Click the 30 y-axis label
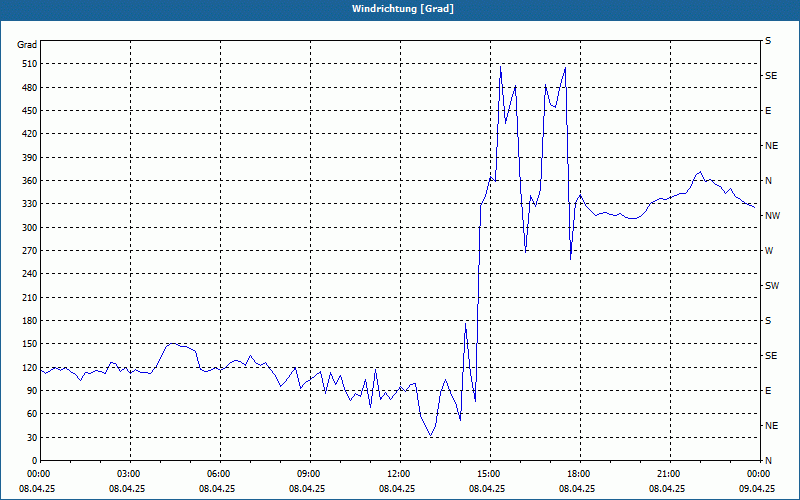The image size is (800, 500). (x=31, y=437)
